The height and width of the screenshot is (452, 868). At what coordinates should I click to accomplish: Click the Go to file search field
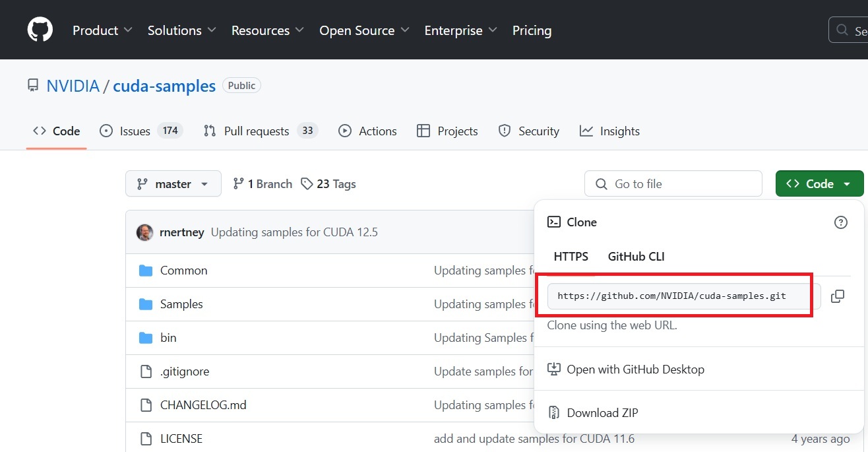pos(673,184)
